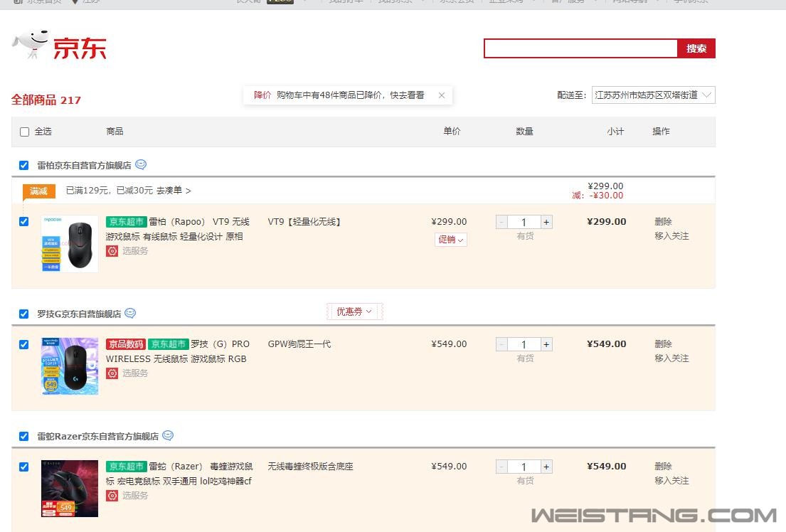Select the 全部商品 217 tab

(x=46, y=100)
